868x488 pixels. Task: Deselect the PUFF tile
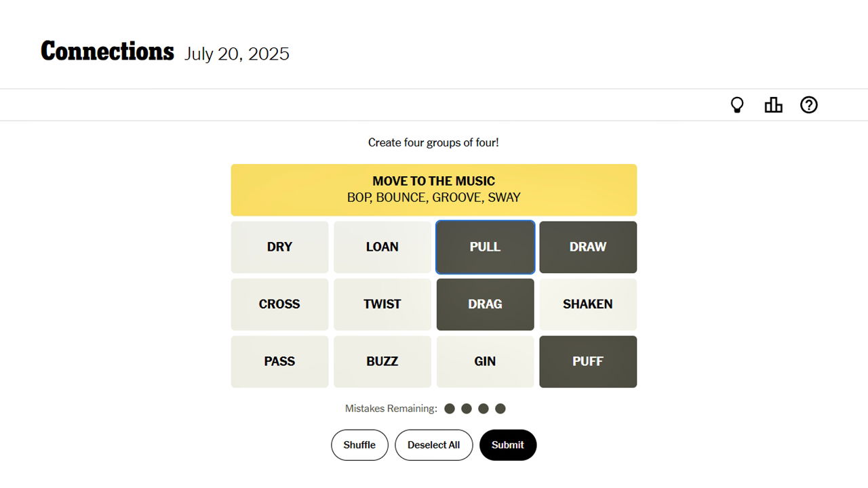[588, 361]
